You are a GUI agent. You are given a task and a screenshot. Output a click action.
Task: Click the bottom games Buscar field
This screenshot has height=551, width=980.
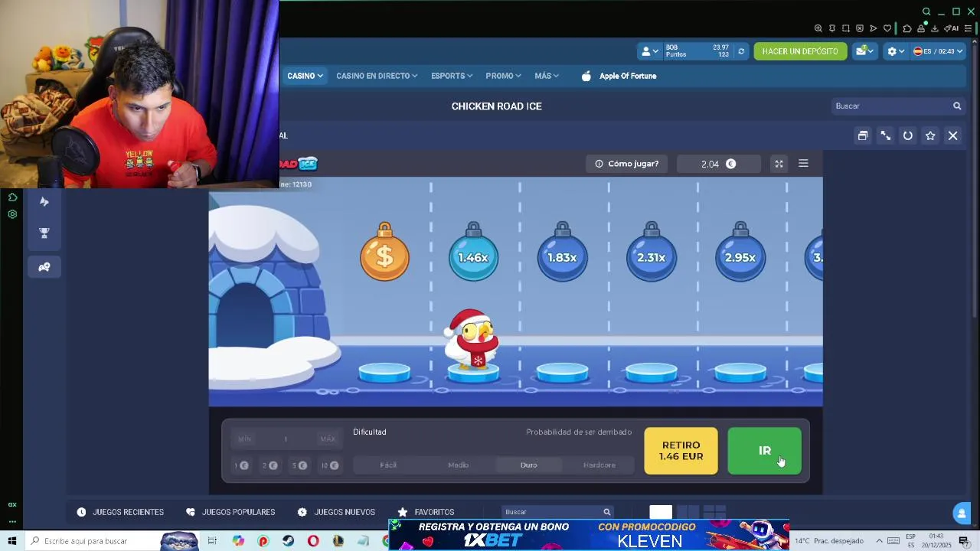557,512
